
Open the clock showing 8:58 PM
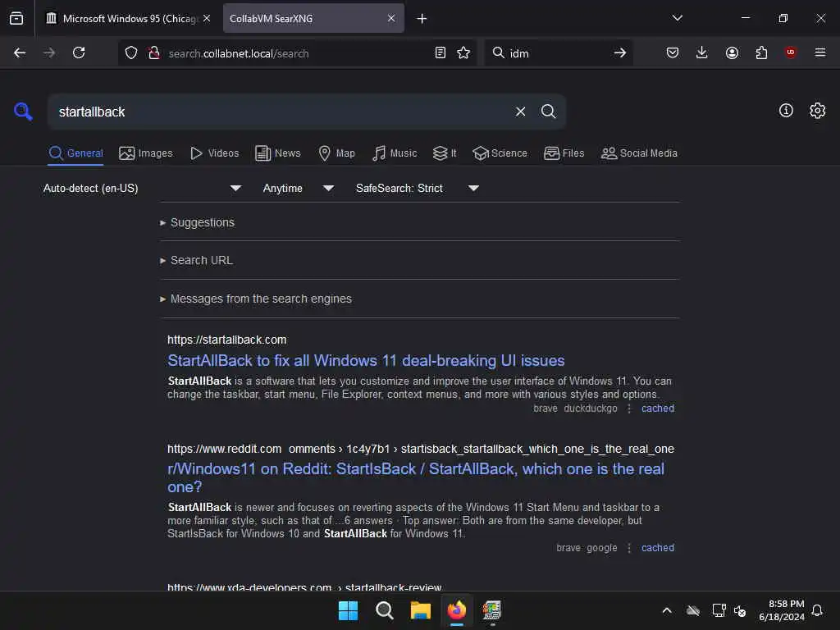782,610
